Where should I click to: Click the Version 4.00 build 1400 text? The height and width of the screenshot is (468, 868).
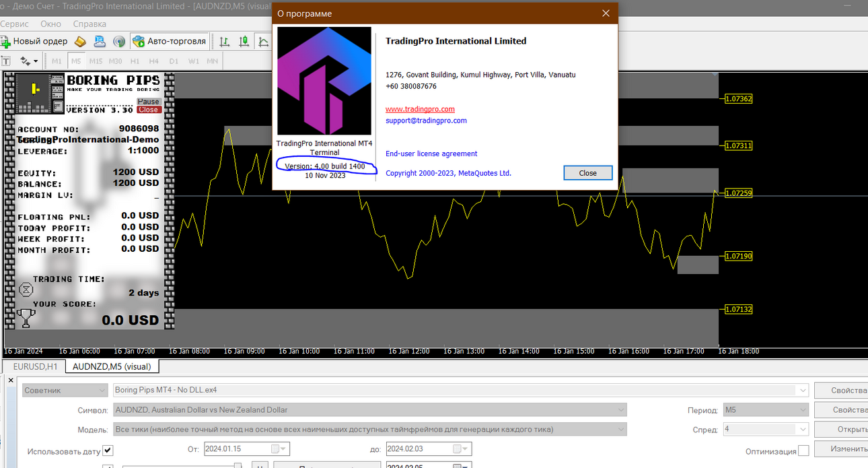[325, 166]
